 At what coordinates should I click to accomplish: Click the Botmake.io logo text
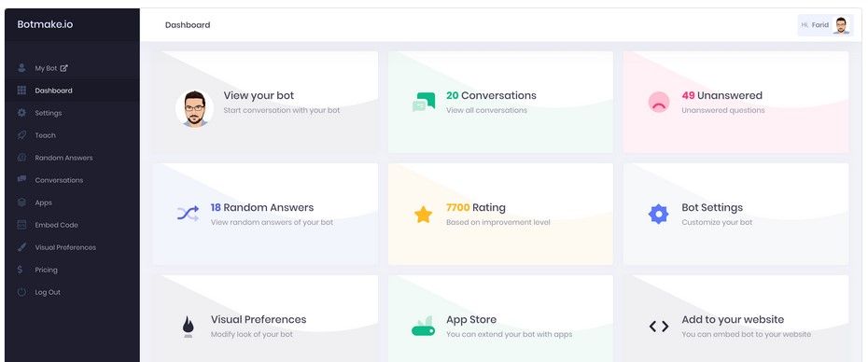[x=45, y=24]
